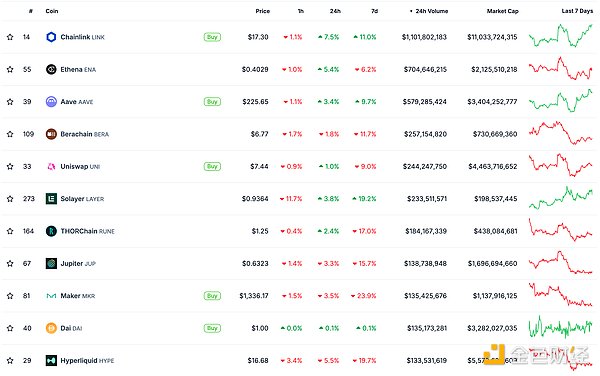Sort by 24h Volume column header
This screenshot has height=376, width=600.
click(x=429, y=11)
